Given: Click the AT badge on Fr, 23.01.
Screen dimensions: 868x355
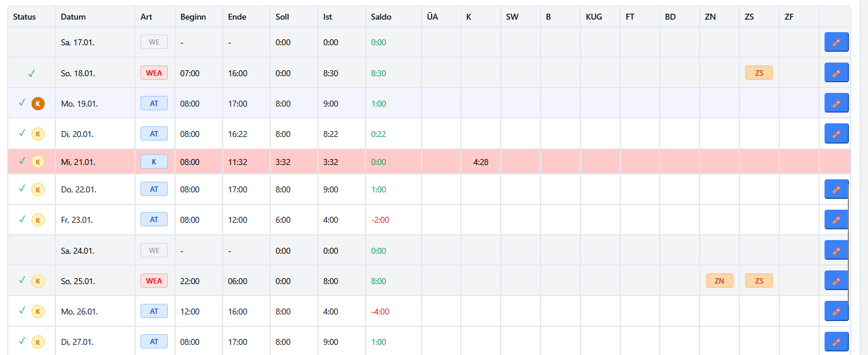Looking at the screenshot, I should 154,219.
